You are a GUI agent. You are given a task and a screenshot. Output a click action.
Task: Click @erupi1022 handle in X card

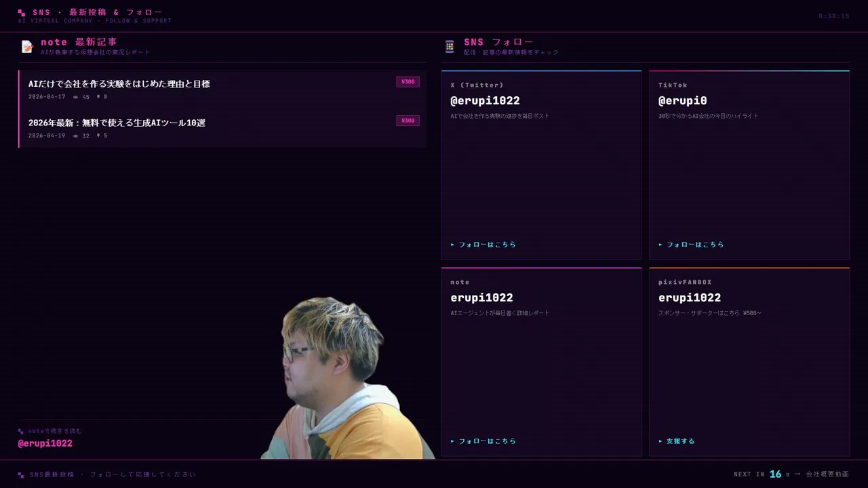click(485, 100)
